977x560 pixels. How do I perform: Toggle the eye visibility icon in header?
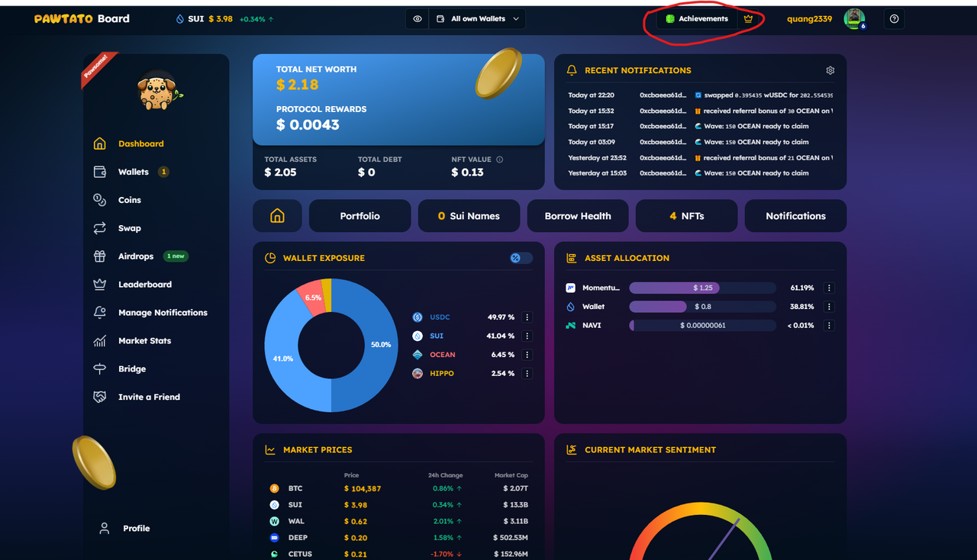[417, 19]
